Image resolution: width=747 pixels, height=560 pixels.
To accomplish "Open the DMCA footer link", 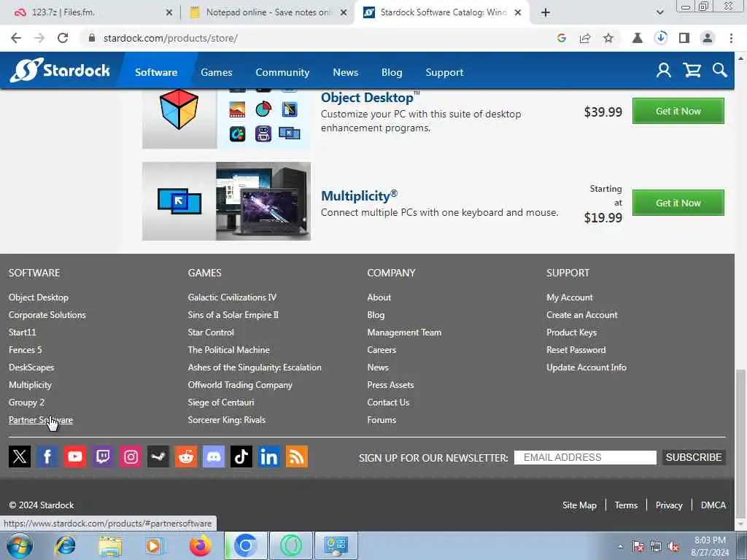I will point(713,505).
